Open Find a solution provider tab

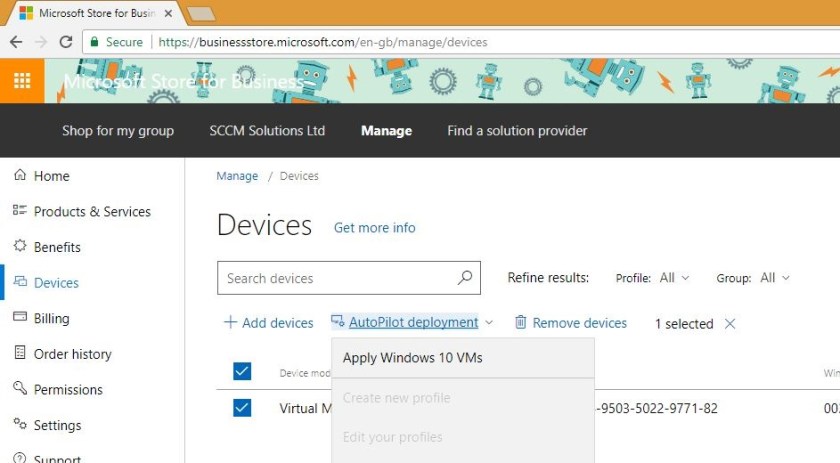pos(517,131)
